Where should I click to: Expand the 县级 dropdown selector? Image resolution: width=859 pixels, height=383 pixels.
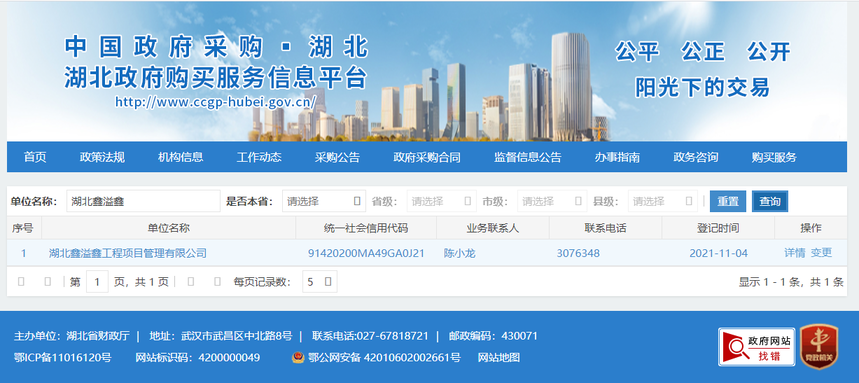tap(663, 201)
